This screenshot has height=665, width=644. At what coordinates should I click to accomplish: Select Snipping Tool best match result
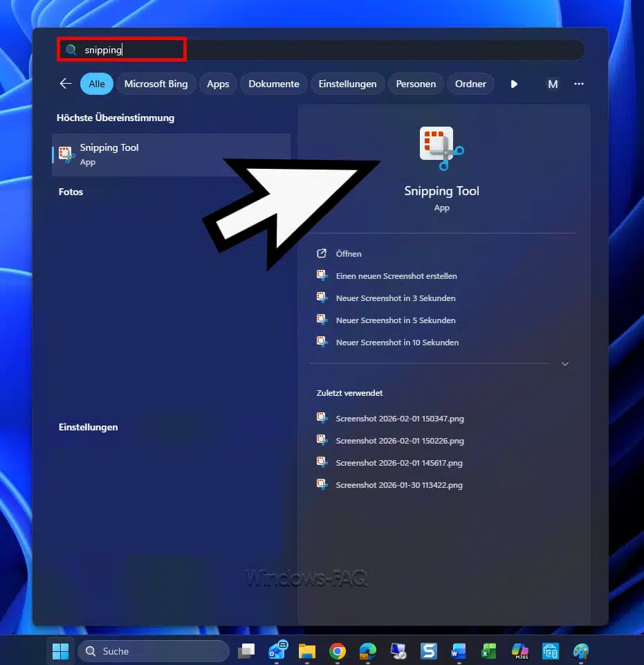(x=171, y=154)
